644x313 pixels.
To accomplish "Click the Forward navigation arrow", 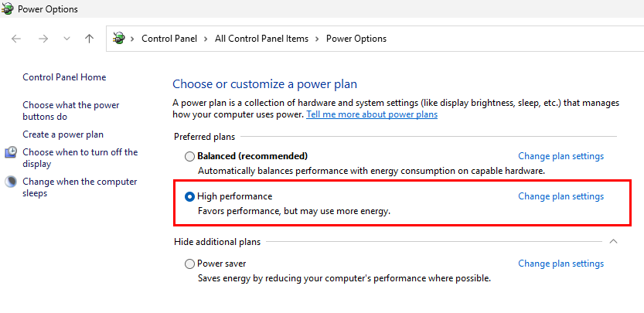I will click(x=43, y=39).
